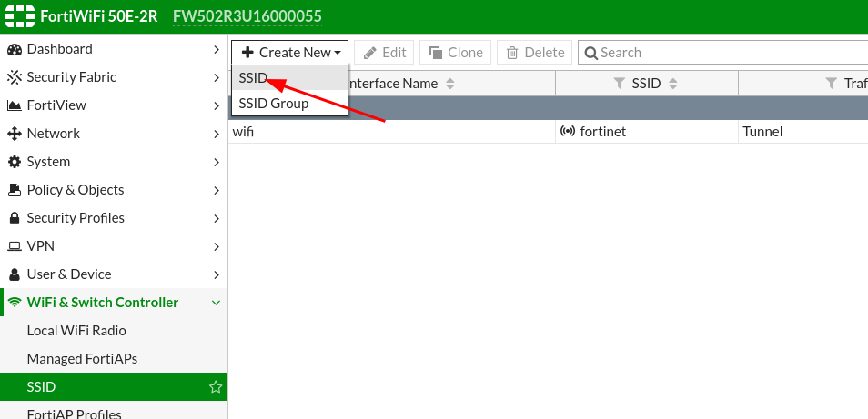Click the Delete button

click(x=535, y=53)
